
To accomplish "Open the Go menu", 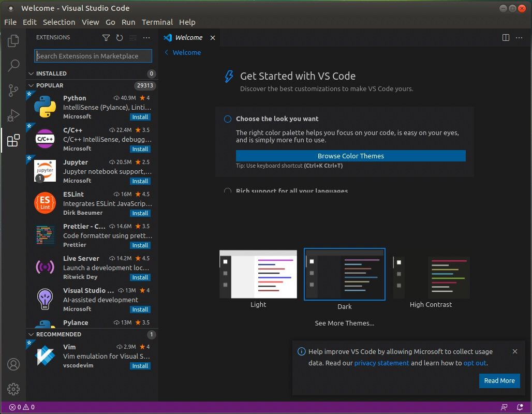I will click(x=110, y=22).
